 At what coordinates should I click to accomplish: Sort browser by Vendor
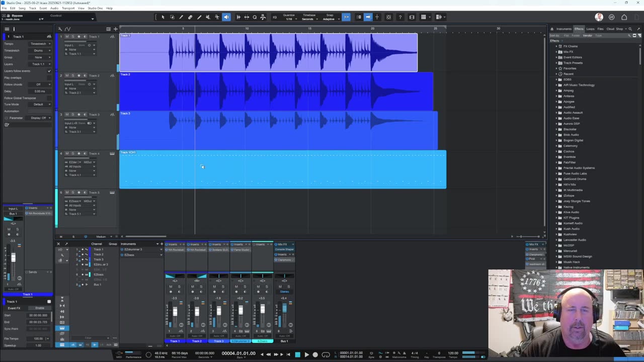(x=588, y=36)
